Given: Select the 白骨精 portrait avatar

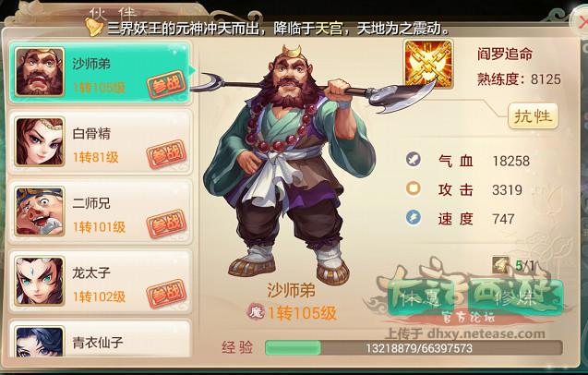Looking at the screenshot, I should (40, 141).
